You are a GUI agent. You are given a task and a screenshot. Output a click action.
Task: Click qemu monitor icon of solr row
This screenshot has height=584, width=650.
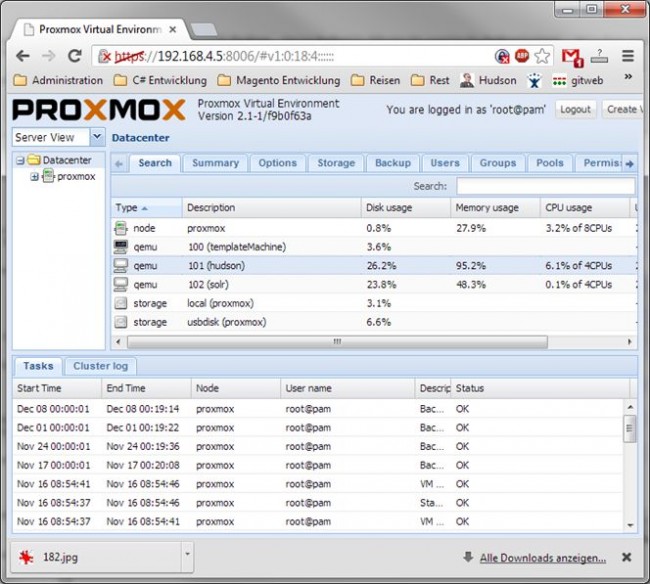click(x=121, y=285)
